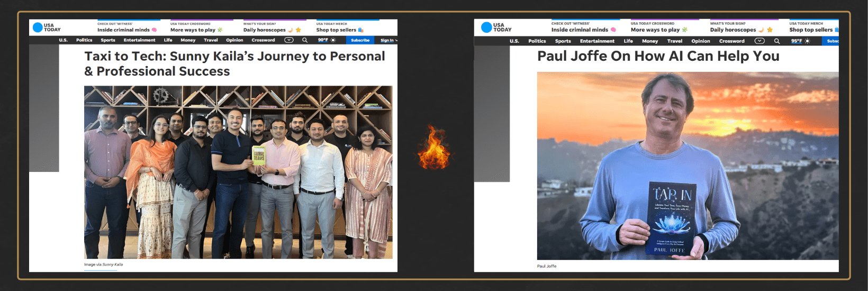
Task: Open Entertainment section on Sunny Kaila page
Action: (x=140, y=40)
